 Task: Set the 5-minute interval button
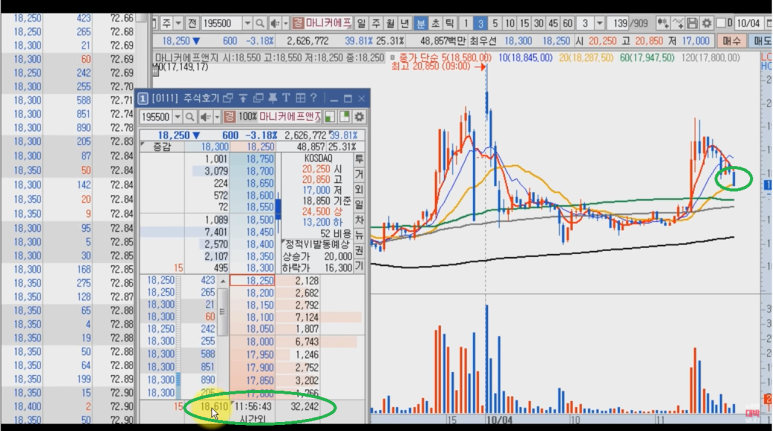[495, 23]
